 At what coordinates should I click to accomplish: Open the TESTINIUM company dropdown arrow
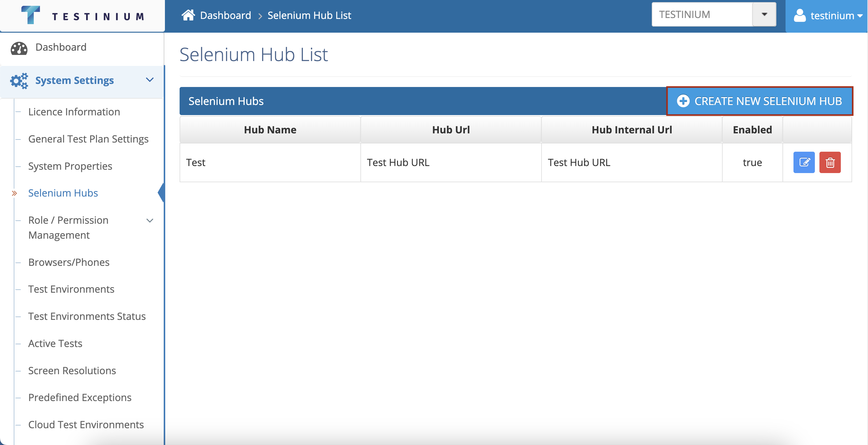(x=764, y=14)
